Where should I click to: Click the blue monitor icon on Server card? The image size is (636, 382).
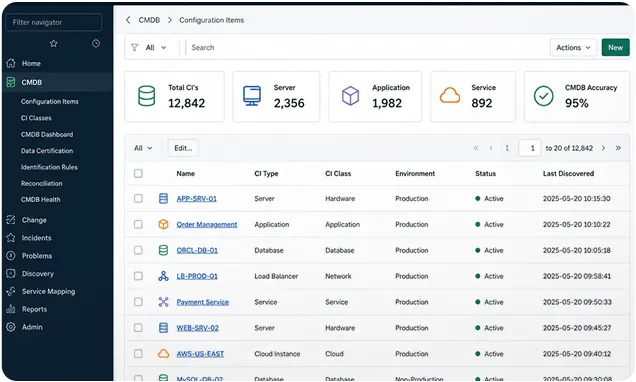(252, 96)
